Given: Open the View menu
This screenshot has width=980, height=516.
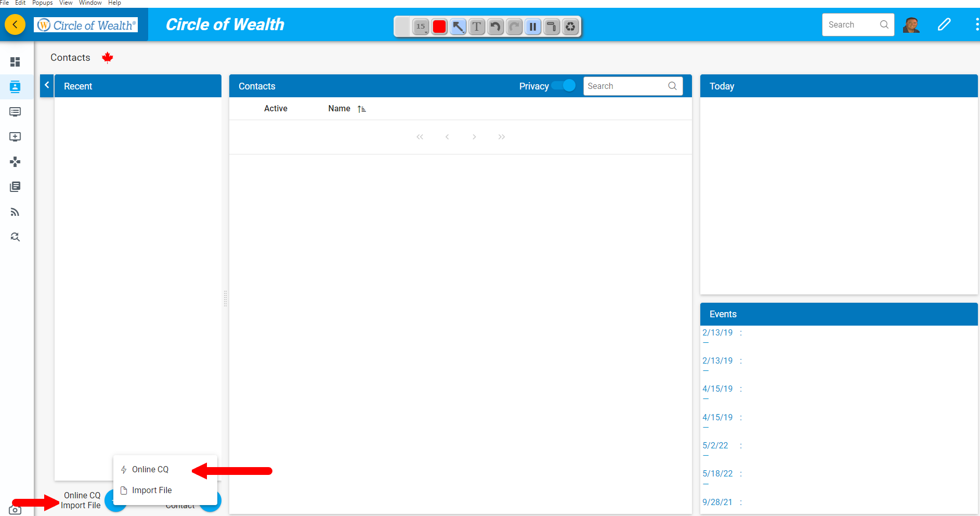Looking at the screenshot, I should point(66,3).
